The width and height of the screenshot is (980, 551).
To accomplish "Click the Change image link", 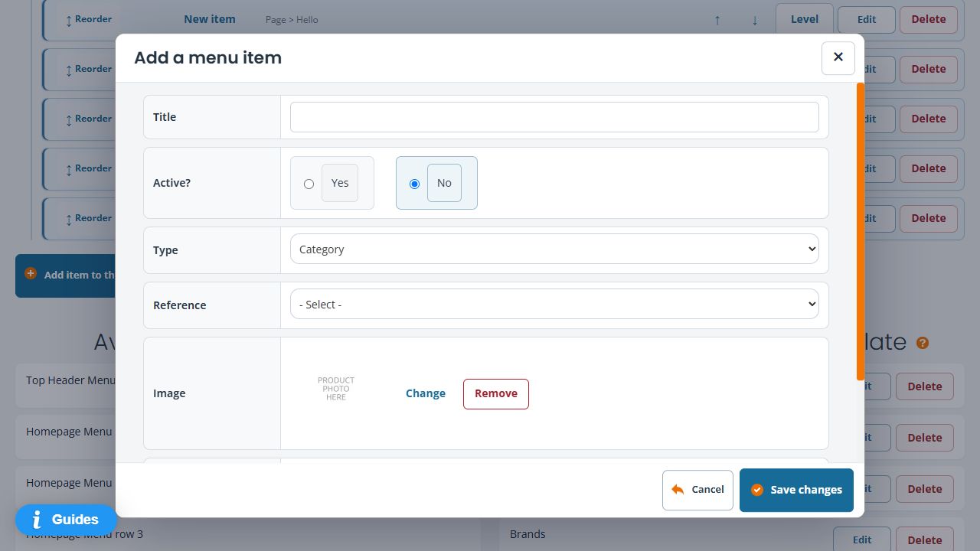I will tap(426, 393).
